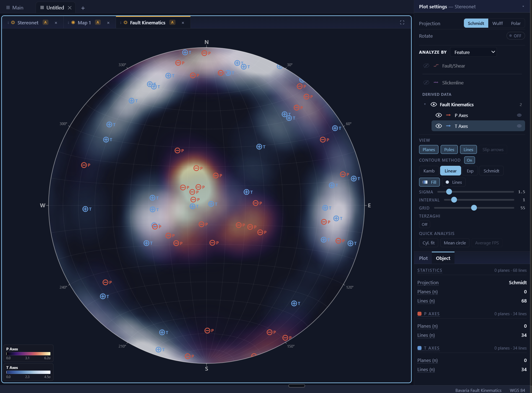Viewport: 532px width, 393px height.
Task: Close the Map 1 plot tab
Action: point(108,23)
